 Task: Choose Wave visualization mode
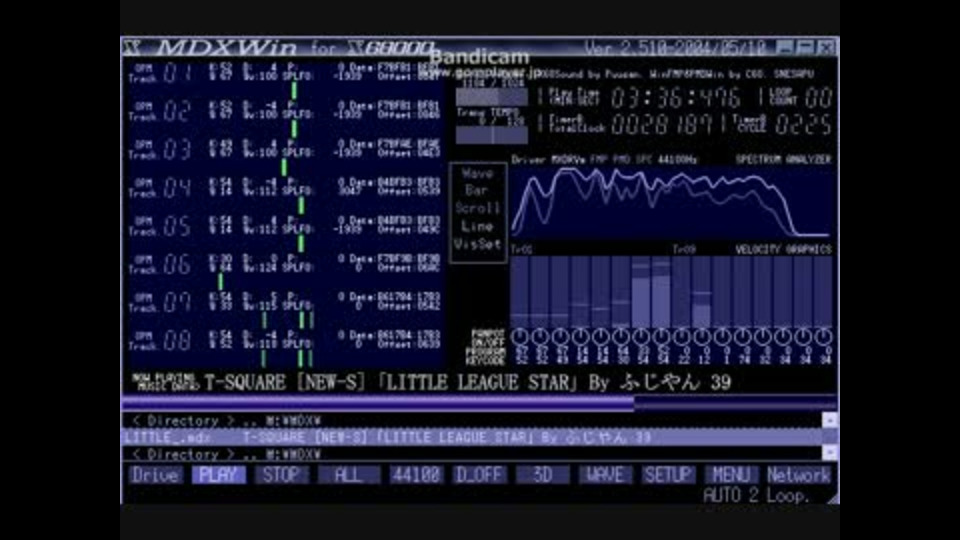(x=478, y=174)
